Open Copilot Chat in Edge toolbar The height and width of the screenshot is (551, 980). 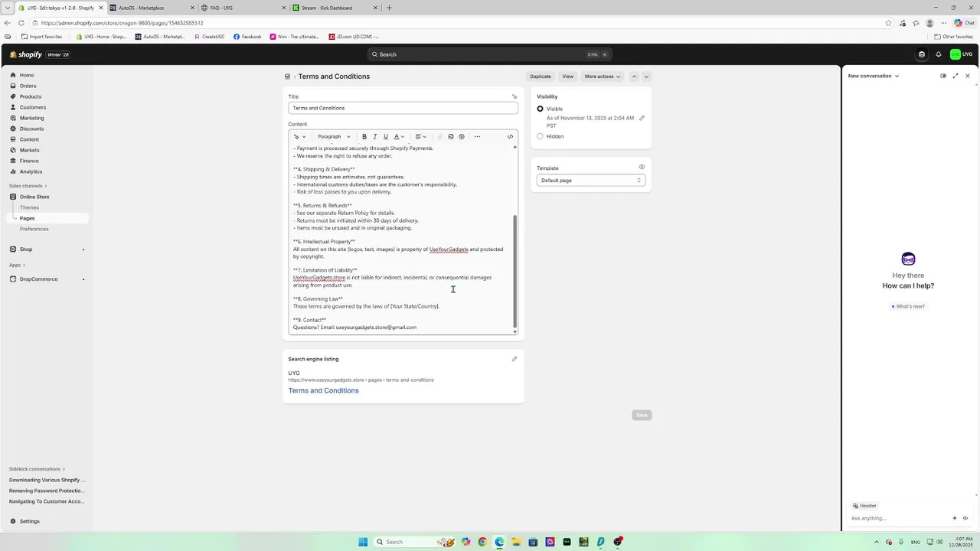click(x=964, y=23)
